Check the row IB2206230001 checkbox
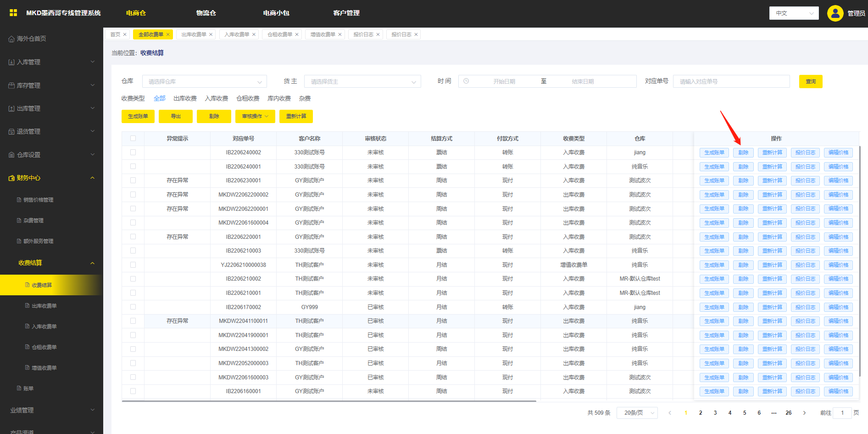The height and width of the screenshot is (434, 868). (133, 180)
